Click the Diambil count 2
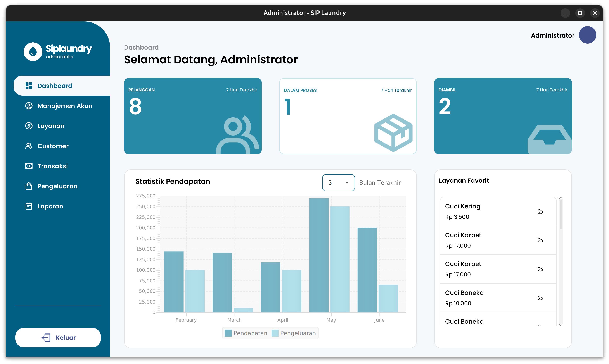 [x=445, y=106]
